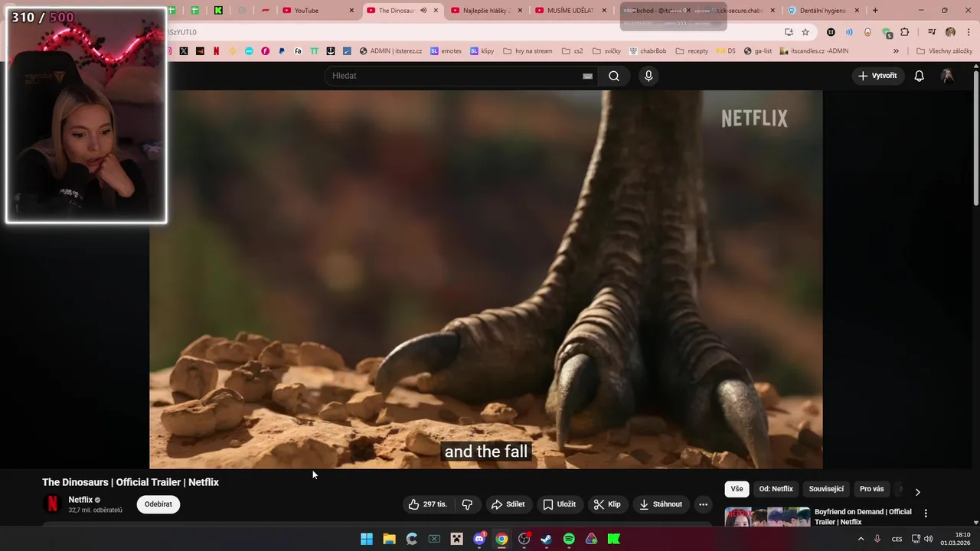The height and width of the screenshot is (551, 980).
Task: Select the 'Od: Netflix' filter chip
Action: click(776, 489)
